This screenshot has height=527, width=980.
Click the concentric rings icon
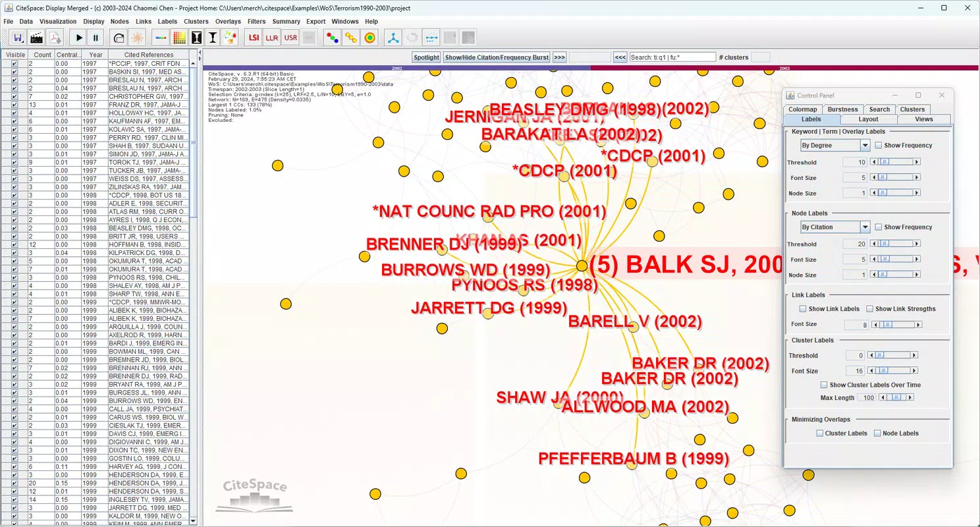tap(370, 38)
